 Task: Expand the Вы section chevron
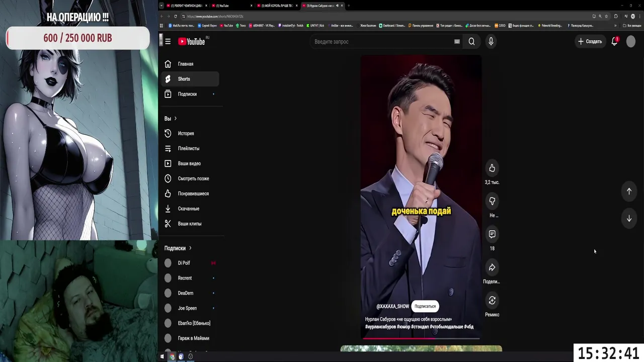[x=175, y=119]
